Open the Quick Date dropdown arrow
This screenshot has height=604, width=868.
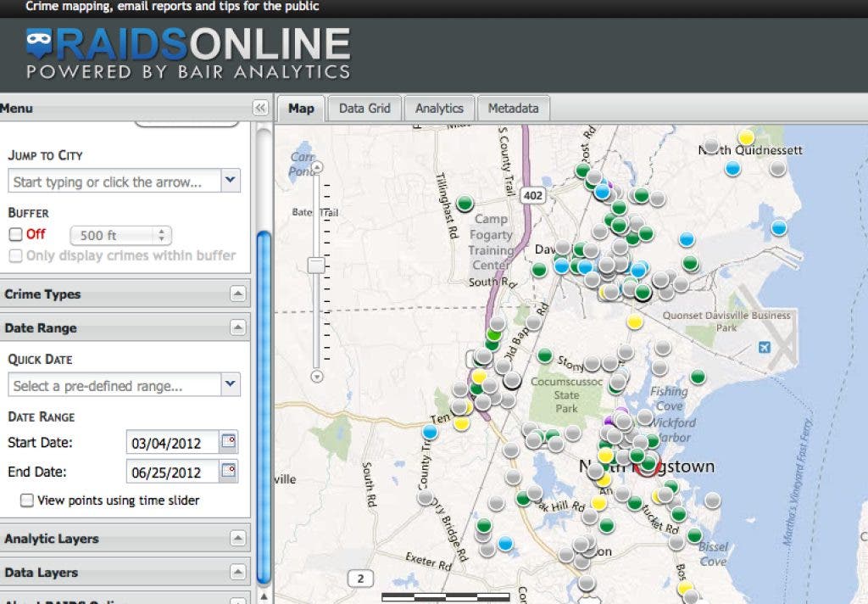pos(231,384)
